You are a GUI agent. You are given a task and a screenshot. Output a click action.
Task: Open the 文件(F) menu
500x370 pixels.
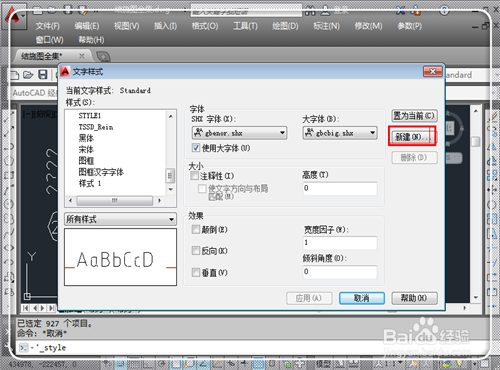click(48, 26)
